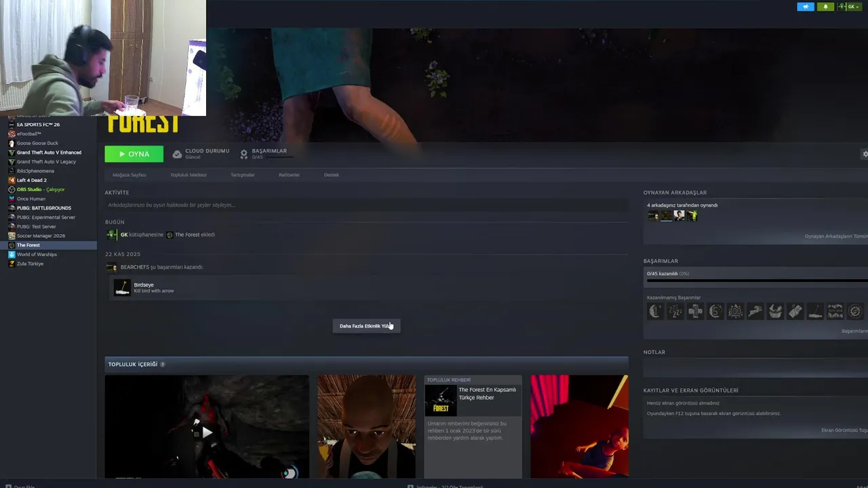Viewport: 868px width, 488px height.
Task: Click the fourth friend avatar in green
Action: 692,216
